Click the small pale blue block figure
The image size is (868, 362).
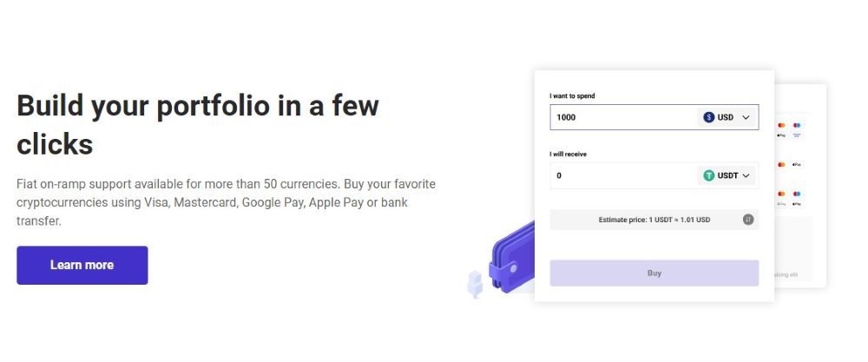[475, 283]
